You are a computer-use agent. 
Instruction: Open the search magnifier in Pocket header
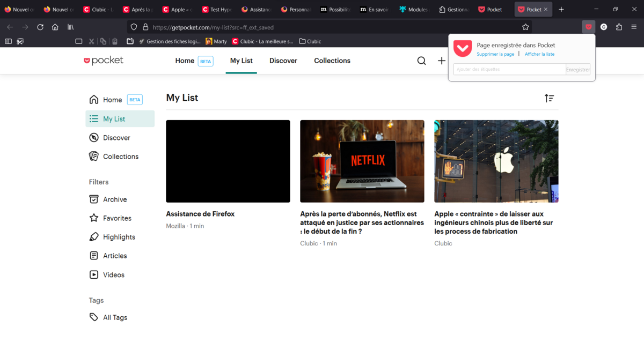pyautogui.click(x=422, y=61)
